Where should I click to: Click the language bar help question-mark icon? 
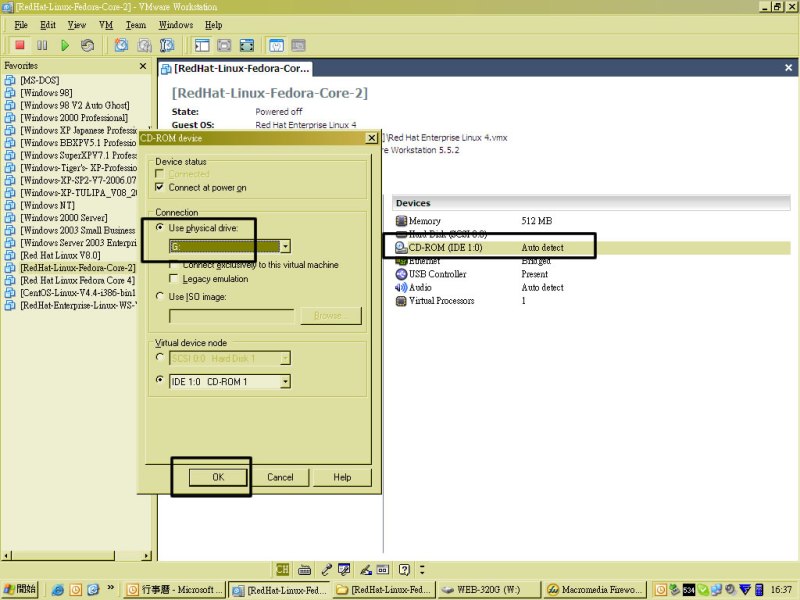404,569
